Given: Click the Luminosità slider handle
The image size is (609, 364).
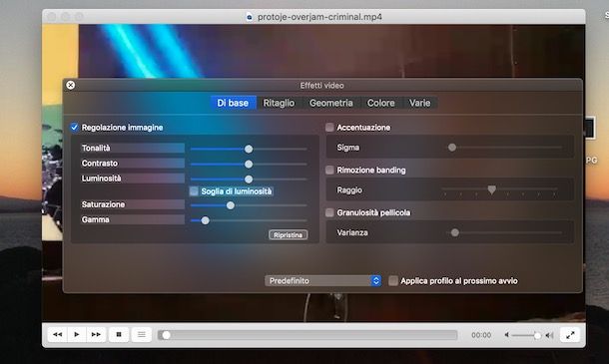Looking at the screenshot, I should tap(249, 180).
